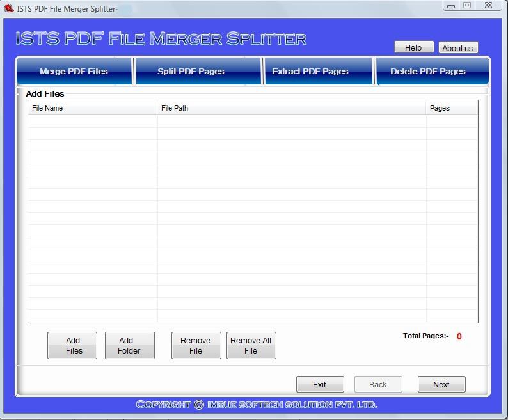This screenshot has width=508, height=420.
Task: Proceed with the Next button
Action: click(441, 384)
